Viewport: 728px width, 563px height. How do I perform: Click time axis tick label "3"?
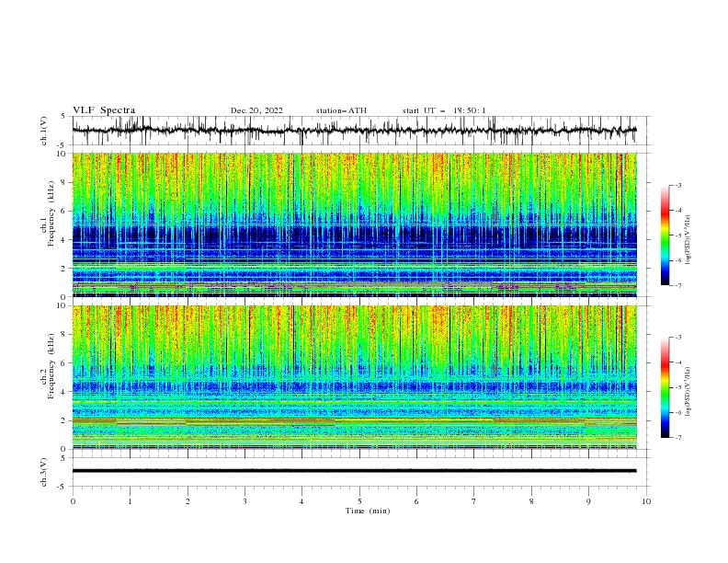pyautogui.click(x=245, y=501)
